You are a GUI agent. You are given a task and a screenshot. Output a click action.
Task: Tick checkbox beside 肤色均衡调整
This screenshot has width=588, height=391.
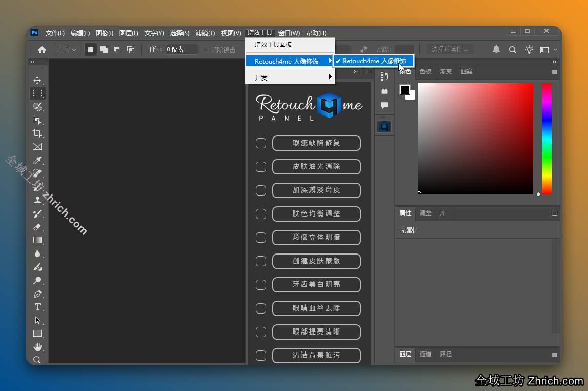260,214
